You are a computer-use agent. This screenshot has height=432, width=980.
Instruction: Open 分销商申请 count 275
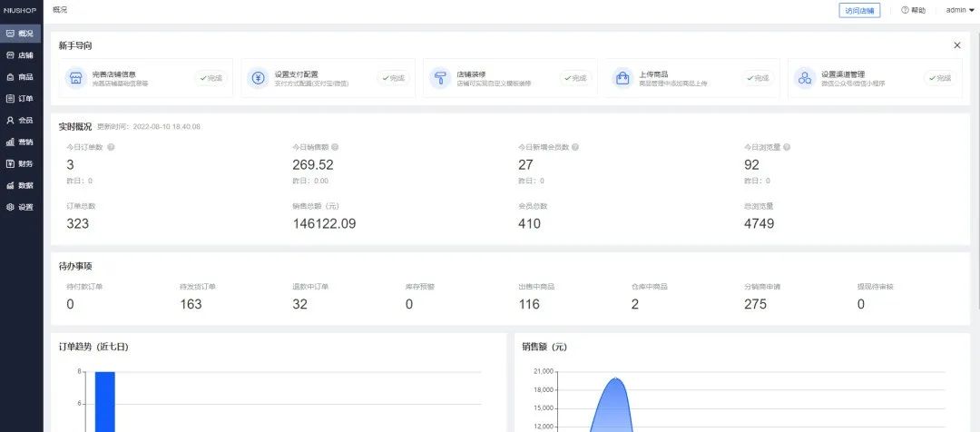[756, 304]
